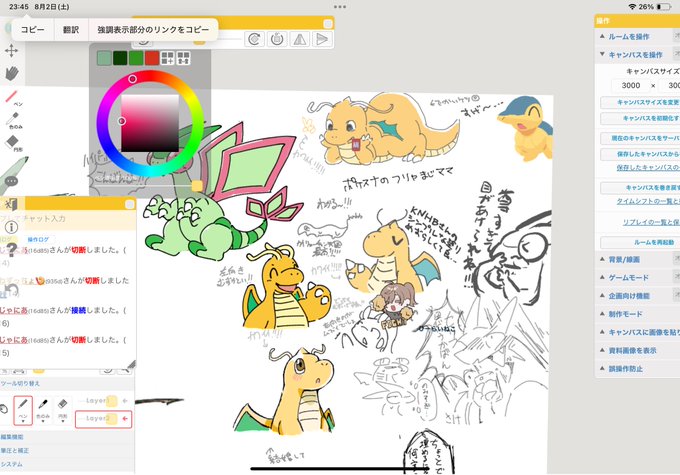Click the canvas width field showing 3000

[x=631, y=85]
